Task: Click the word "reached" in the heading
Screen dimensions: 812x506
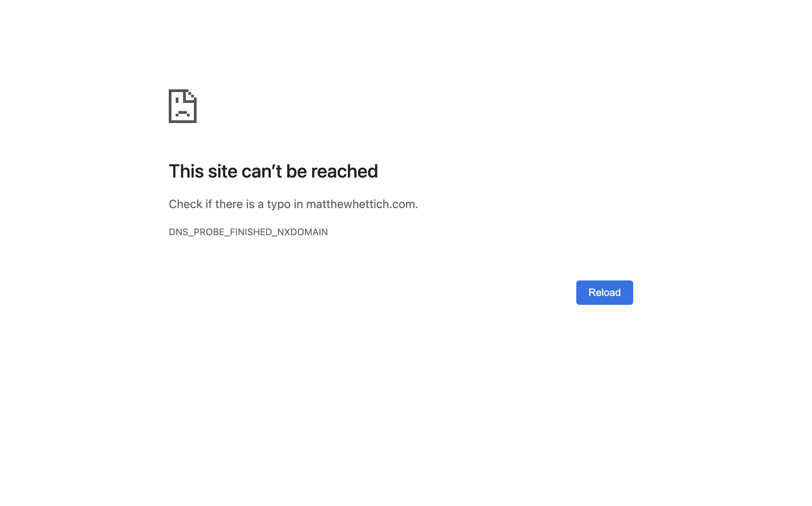Action: [x=344, y=171]
